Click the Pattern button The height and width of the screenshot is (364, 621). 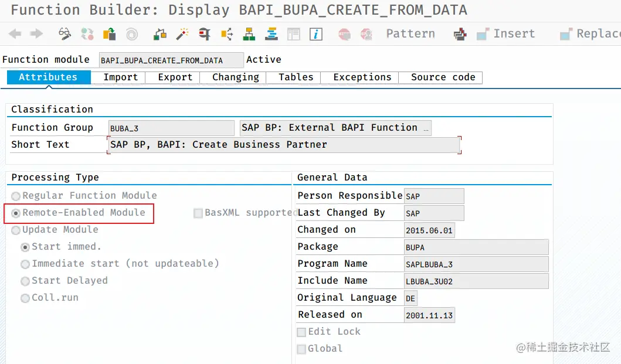410,33
